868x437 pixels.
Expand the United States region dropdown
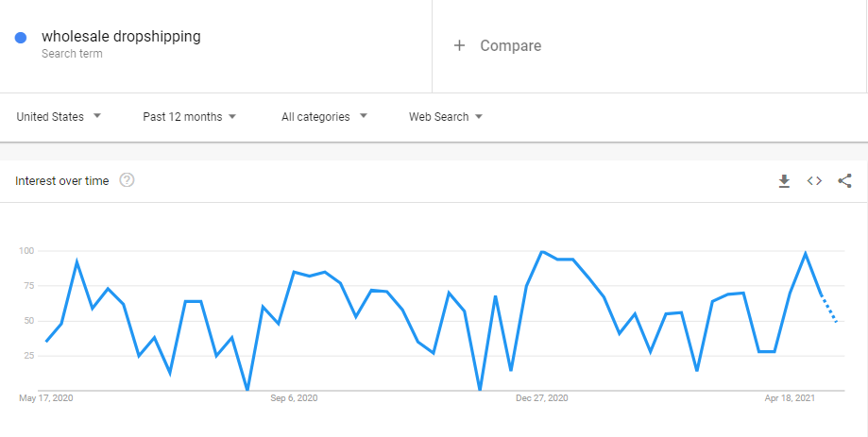pos(59,117)
